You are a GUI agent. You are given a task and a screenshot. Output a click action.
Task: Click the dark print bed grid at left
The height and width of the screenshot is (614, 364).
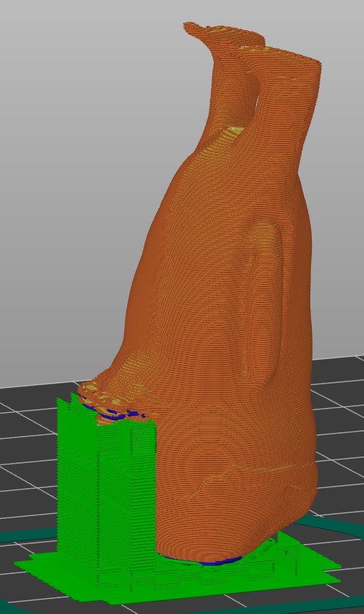click(x=27, y=450)
